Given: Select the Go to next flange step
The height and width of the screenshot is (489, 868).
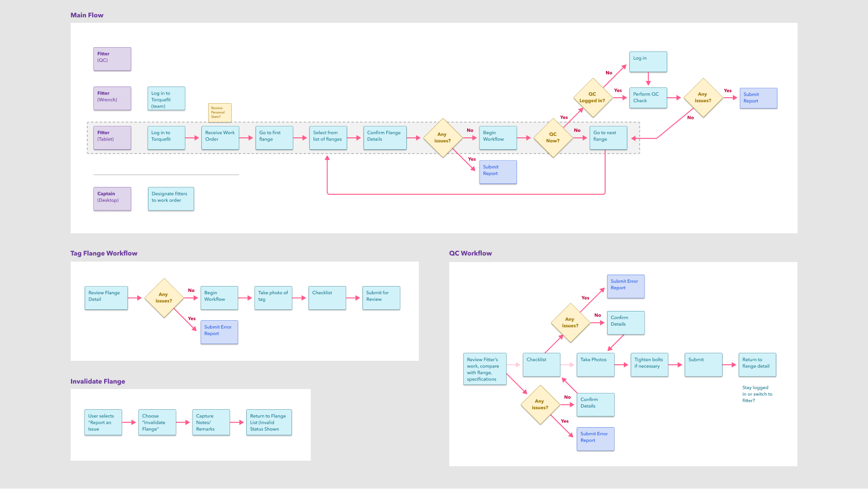Looking at the screenshot, I should click(x=608, y=138).
